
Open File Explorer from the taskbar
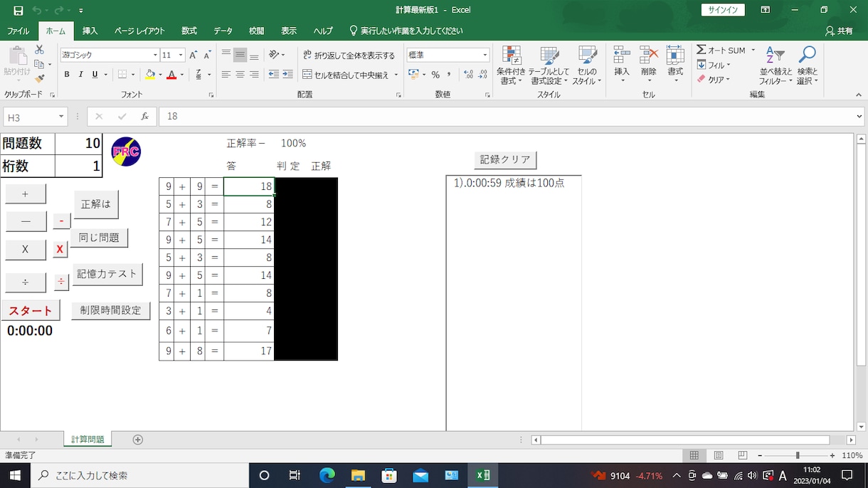pos(358,475)
